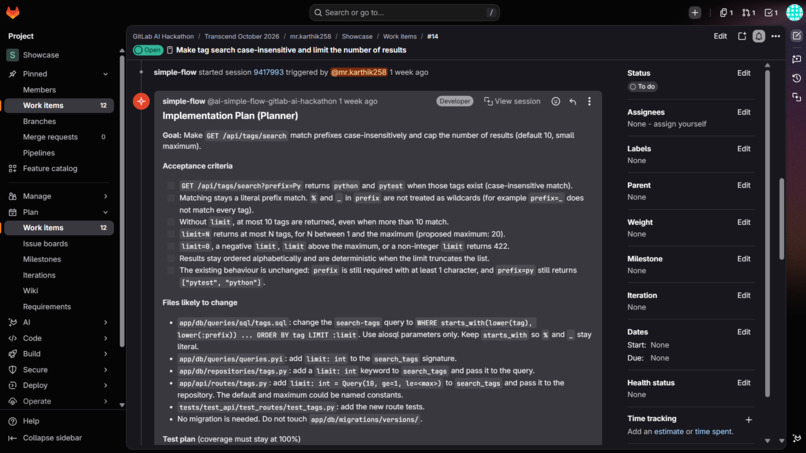Screen dimensions: 806x453
Task: Click Edit beside Labels
Action: tap(743, 149)
